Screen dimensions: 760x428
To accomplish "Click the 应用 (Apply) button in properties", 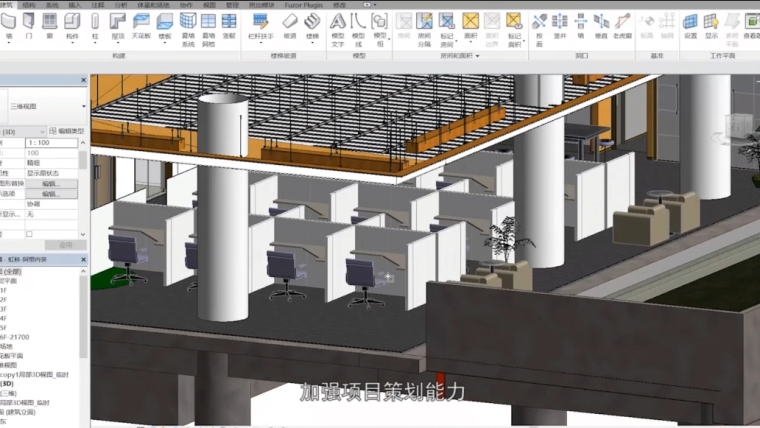I will tap(66, 244).
